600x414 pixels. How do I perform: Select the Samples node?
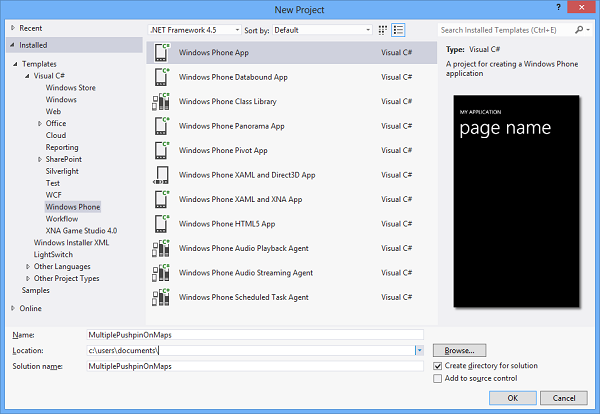click(36, 290)
